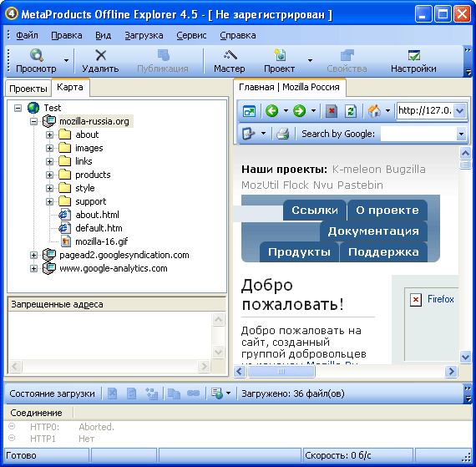Expand the products folder

(x=49, y=175)
